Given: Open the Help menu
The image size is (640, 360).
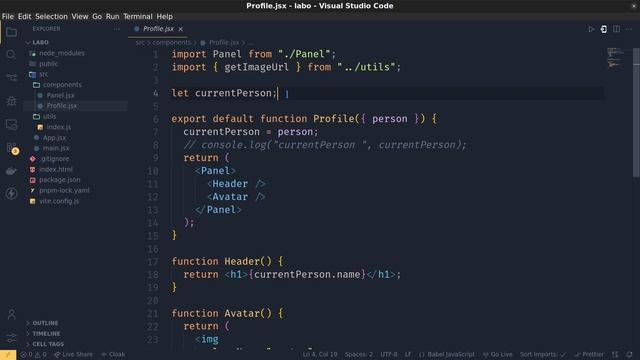Looking at the screenshot, I should click(x=164, y=16).
